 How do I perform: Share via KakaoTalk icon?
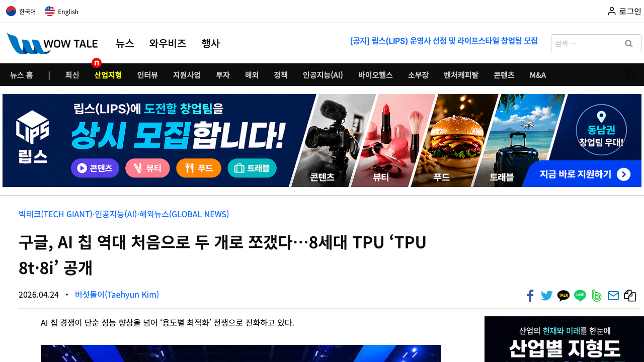coord(563,296)
